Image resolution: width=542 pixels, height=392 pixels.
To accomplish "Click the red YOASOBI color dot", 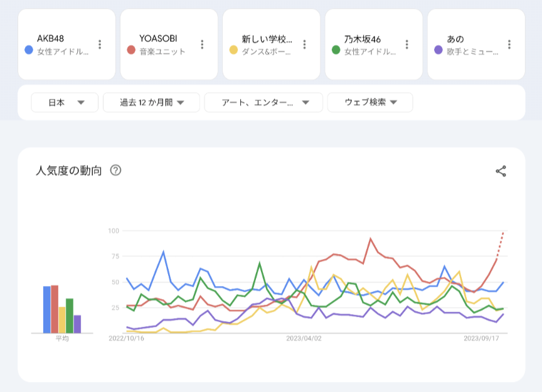I will pos(130,50).
